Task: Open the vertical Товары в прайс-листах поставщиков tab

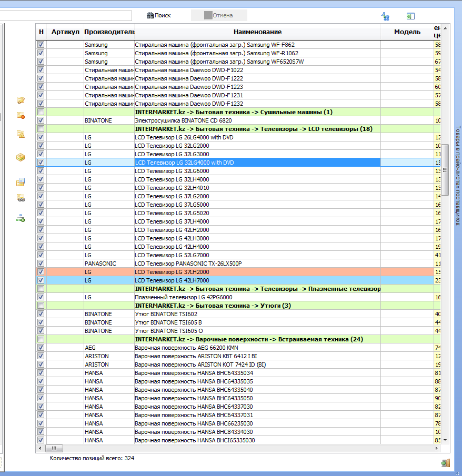Action: tap(458, 176)
